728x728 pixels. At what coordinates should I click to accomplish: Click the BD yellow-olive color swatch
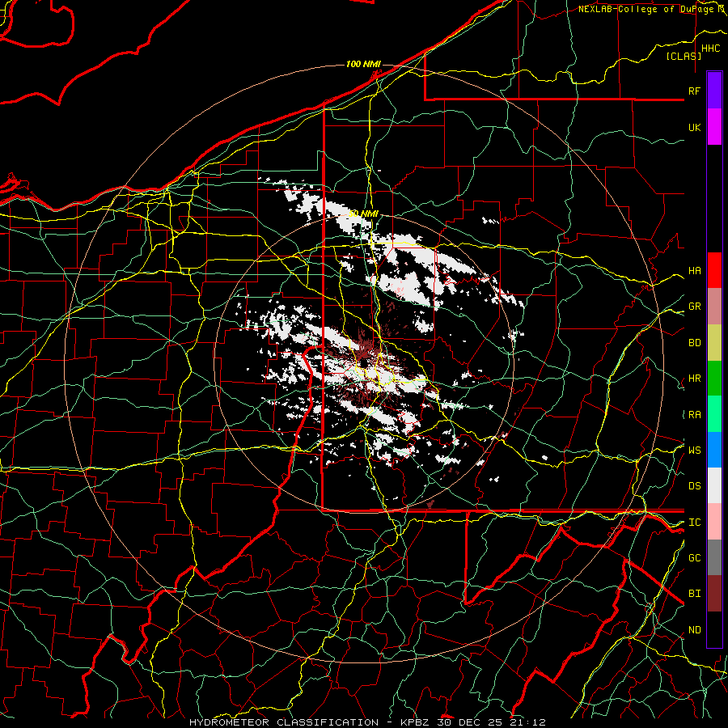(714, 342)
